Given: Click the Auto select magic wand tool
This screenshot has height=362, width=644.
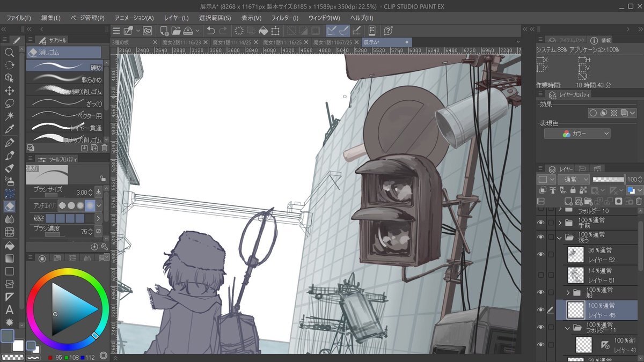Looking at the screenshot, I should point(9,116).
